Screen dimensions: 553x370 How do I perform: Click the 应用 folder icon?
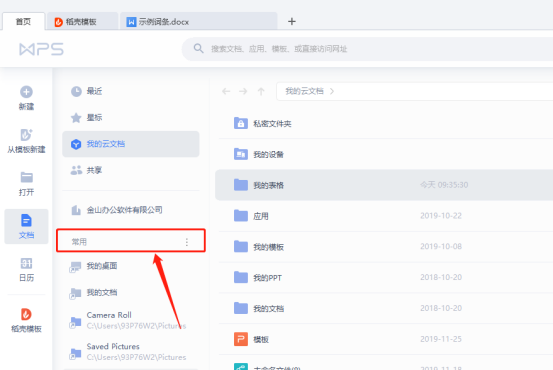click(x=241, y=216)
